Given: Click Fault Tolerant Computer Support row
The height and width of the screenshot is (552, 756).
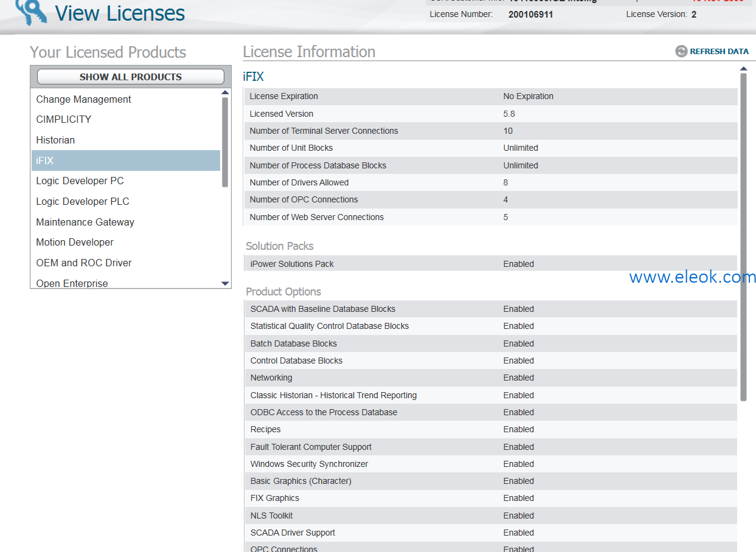Looking at the screenshot, I should click(490, 447).
